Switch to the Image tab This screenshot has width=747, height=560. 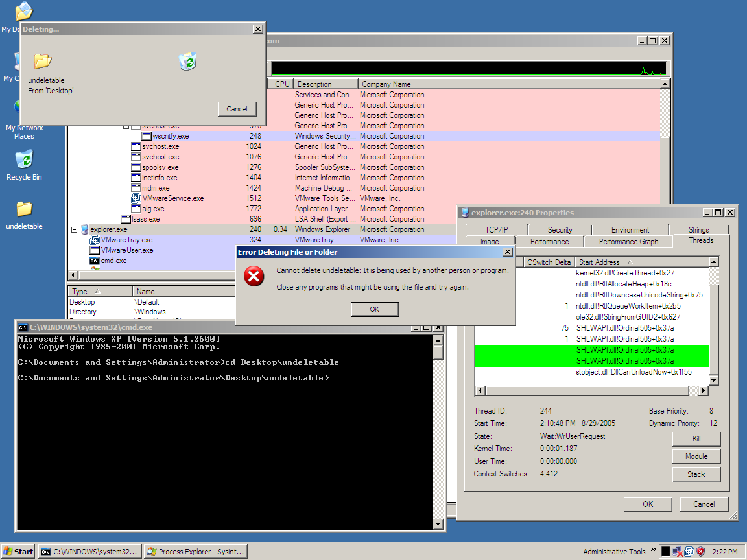[x=490, y=241]
